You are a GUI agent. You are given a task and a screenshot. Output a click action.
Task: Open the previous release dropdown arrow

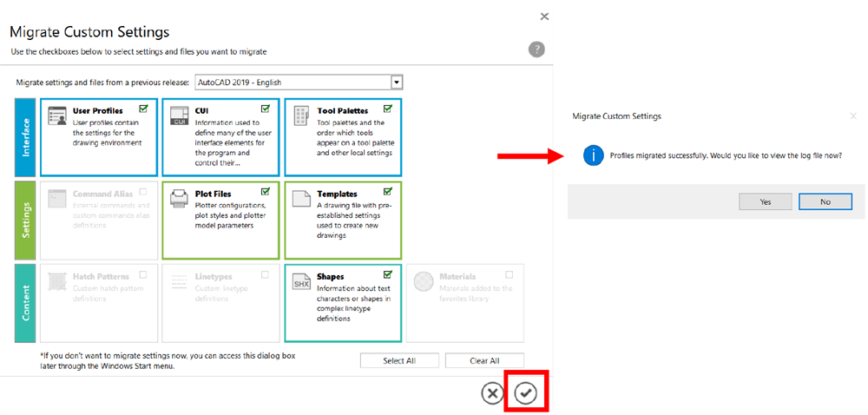397,82
